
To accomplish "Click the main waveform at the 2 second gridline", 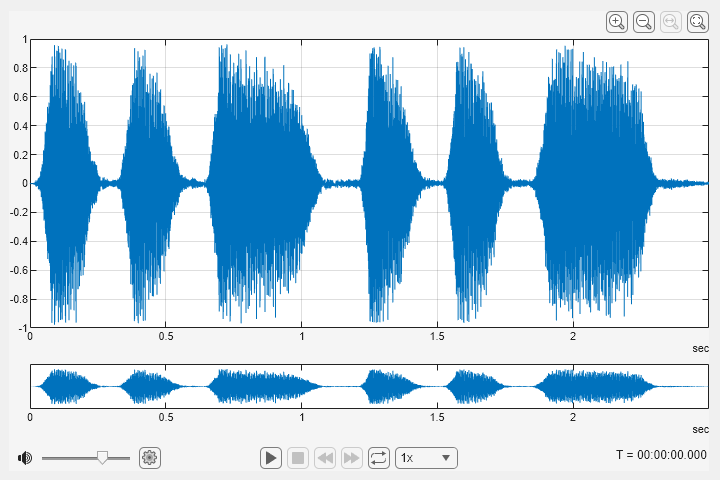I will pyautogui.click(x=573, y=183).
